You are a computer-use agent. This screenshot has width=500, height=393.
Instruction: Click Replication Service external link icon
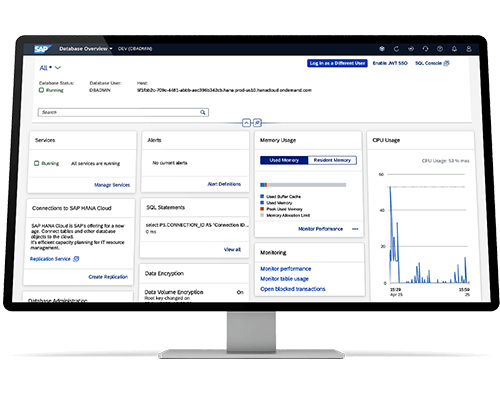pos(76,259)
